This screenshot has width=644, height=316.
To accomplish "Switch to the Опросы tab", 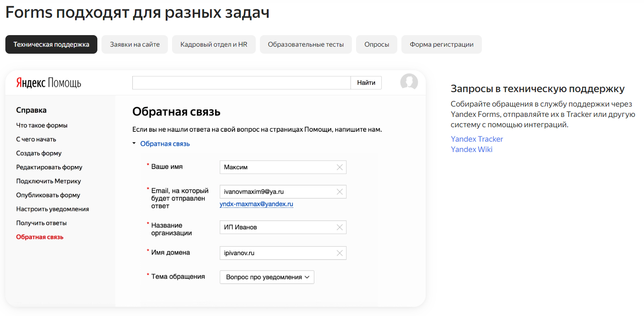I will point(377,44).
